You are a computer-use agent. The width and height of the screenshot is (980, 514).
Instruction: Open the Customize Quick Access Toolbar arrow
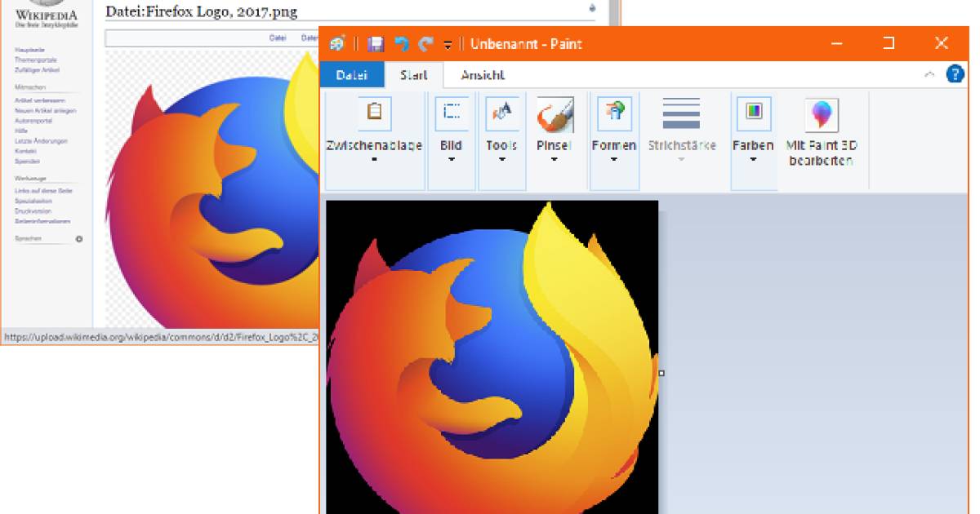pos(448,45)
